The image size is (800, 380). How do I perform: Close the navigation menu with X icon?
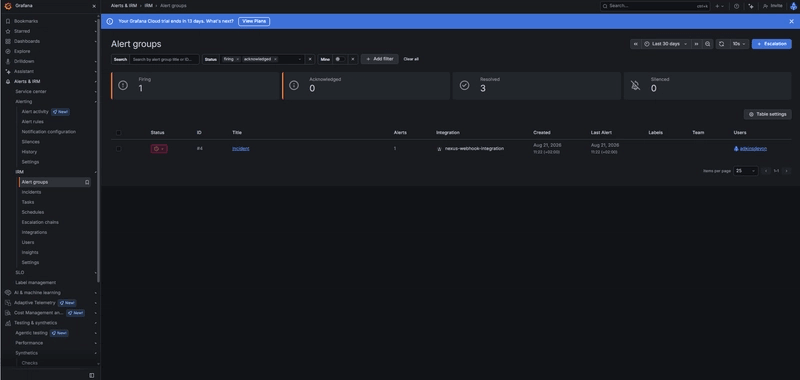(94, 6)
